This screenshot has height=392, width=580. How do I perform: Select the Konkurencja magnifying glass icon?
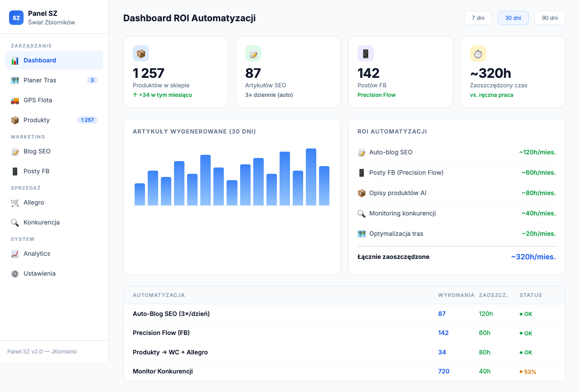[x=15, y=222]
